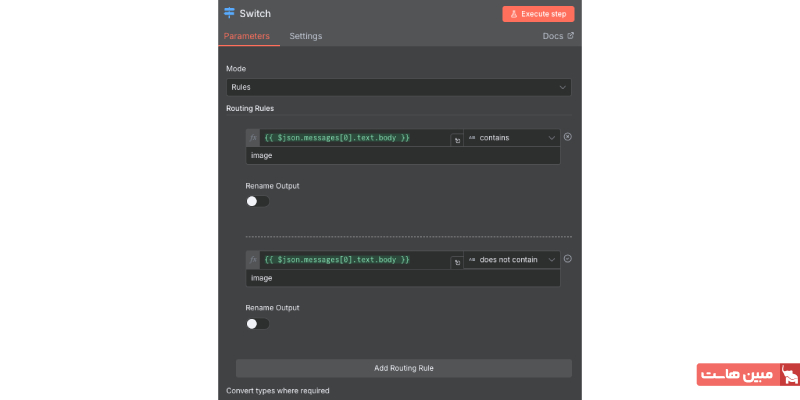This screenshot has width=800, height=400.
Task: Toggle Rename Output for the second rule
Action: click(x=257, y=323)
